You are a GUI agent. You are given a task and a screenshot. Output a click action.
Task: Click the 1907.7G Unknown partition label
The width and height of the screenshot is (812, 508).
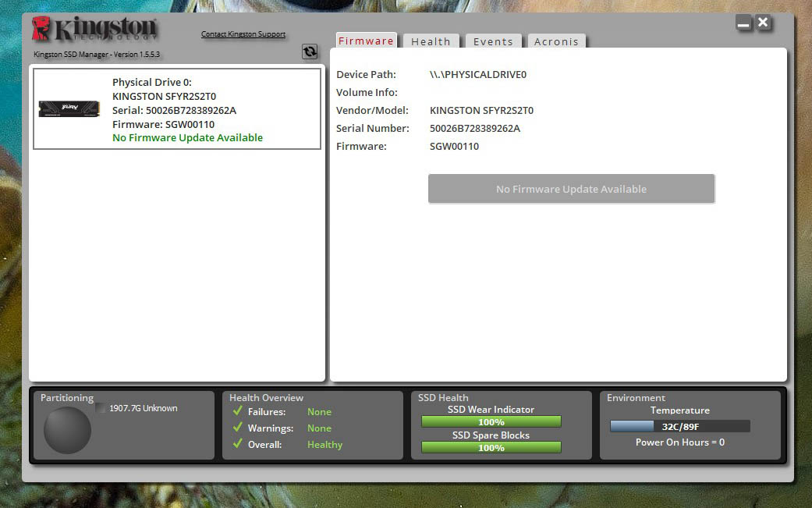tap(144, 408)
